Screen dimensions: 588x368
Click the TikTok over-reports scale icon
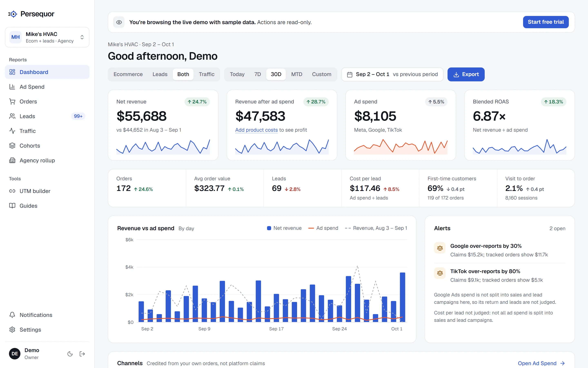[440, 273]
